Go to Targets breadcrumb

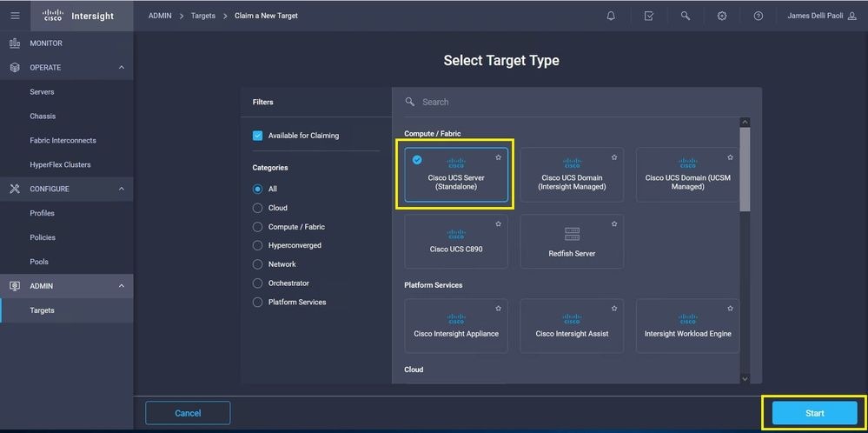click(x=203, y=16)
